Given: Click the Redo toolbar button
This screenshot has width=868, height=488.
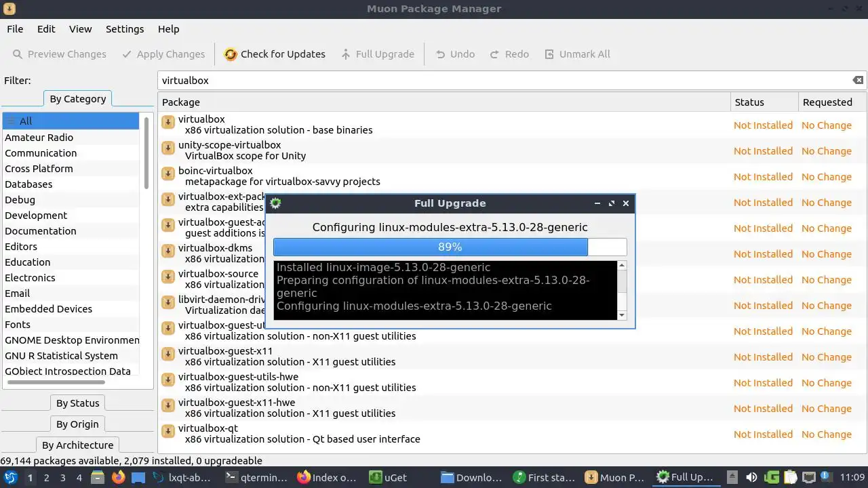Looking at the screenshot, I should click(509, 54).
